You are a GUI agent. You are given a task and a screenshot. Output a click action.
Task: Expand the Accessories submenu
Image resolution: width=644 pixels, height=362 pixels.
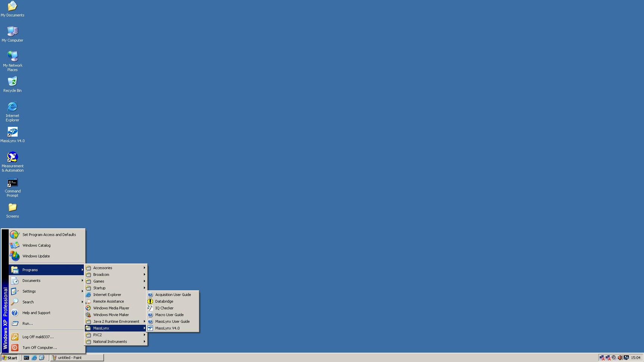tap(102, 268)
